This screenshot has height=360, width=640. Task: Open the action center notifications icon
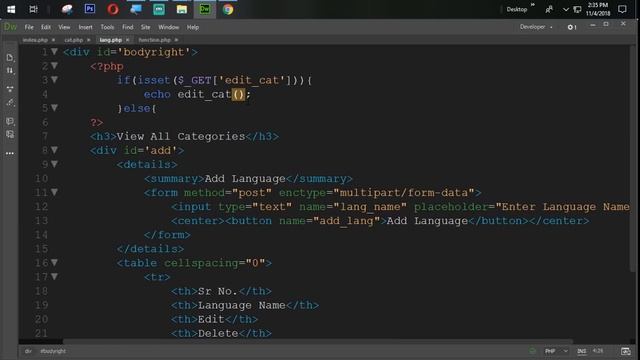(622, 9)
